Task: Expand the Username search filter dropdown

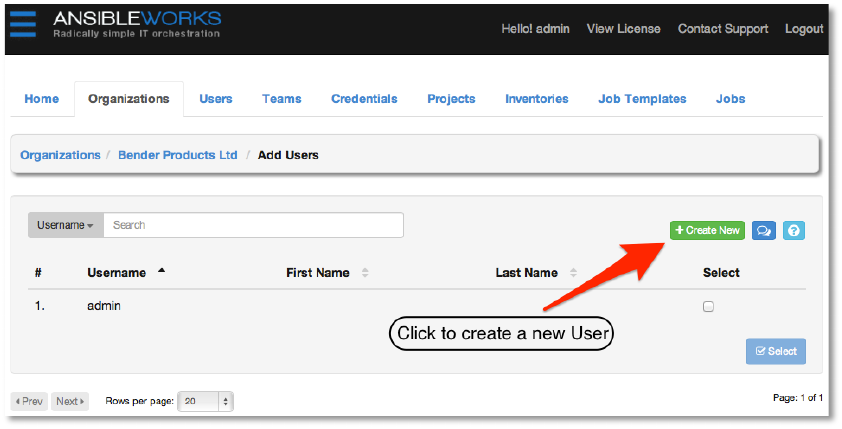Action: click(x=65, y=226)
